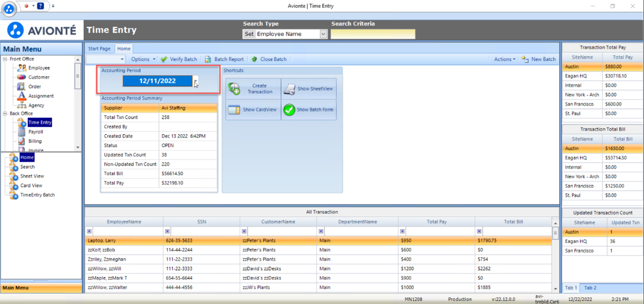Open the EmployeeName column filter icon
This screenshot has width=644, height=304.
coord(90,232)
